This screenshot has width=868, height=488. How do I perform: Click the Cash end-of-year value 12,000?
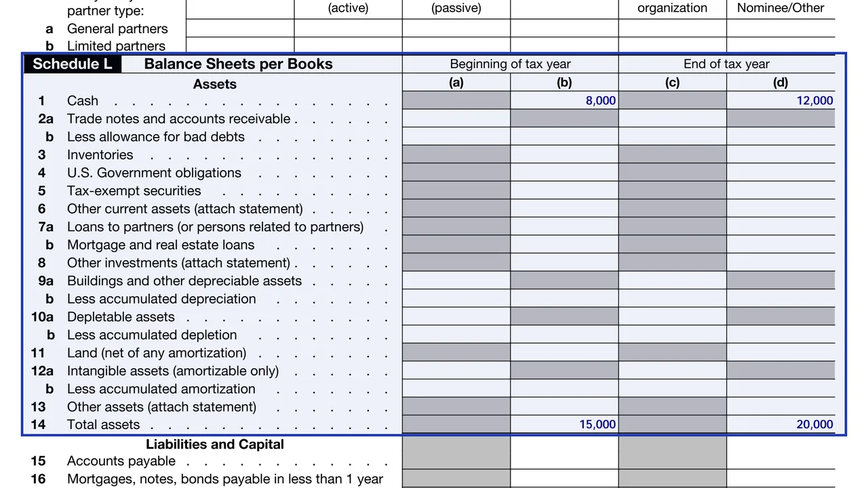coord(814,101)
